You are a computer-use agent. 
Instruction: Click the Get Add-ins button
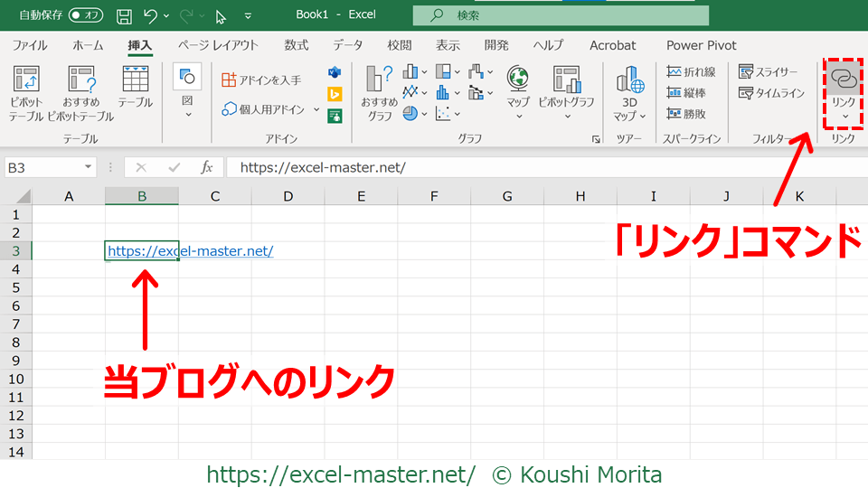coord(262,80)
